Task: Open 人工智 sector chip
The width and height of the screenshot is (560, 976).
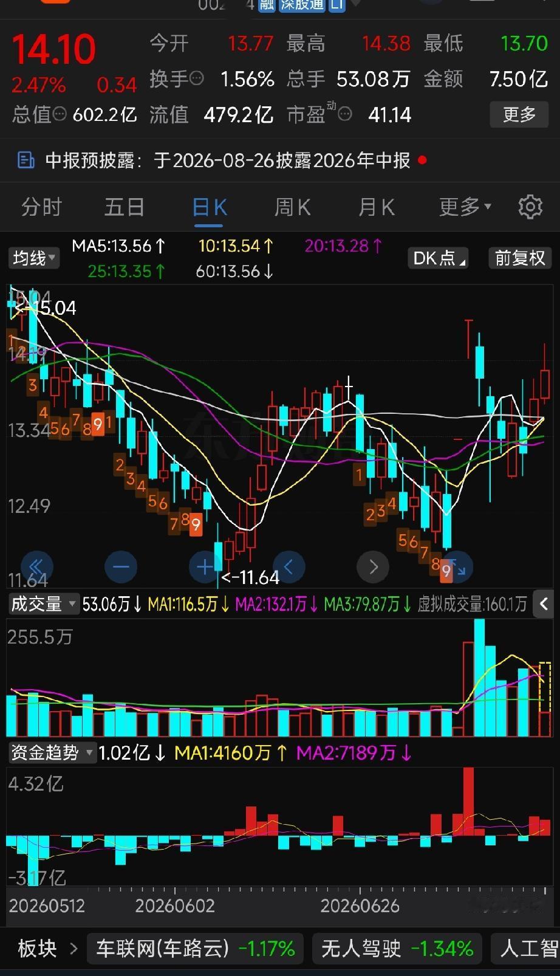Action: coord(526,949)
